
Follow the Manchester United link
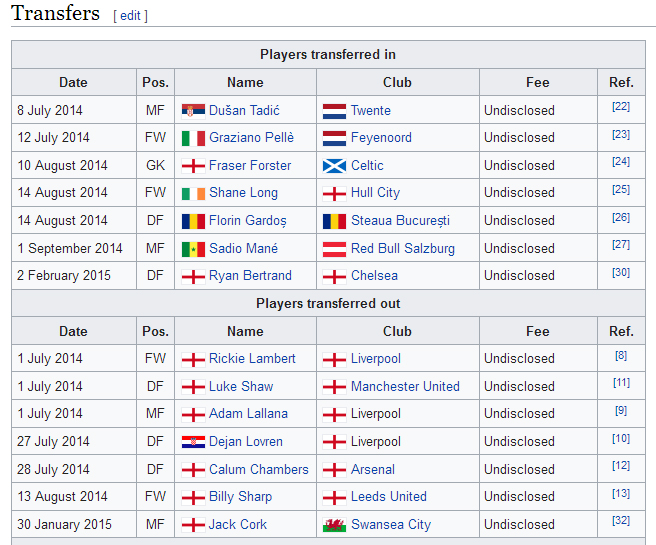(x=405, y=387)
